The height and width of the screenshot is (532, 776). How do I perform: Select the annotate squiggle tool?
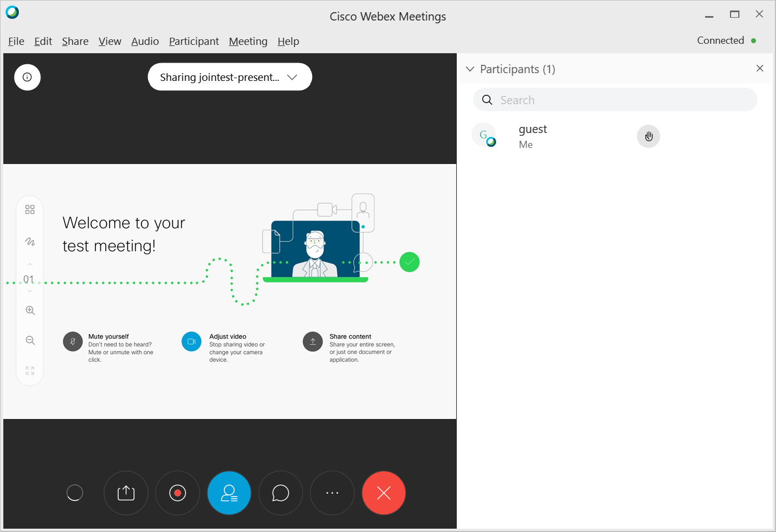click(x=30, y=242)
